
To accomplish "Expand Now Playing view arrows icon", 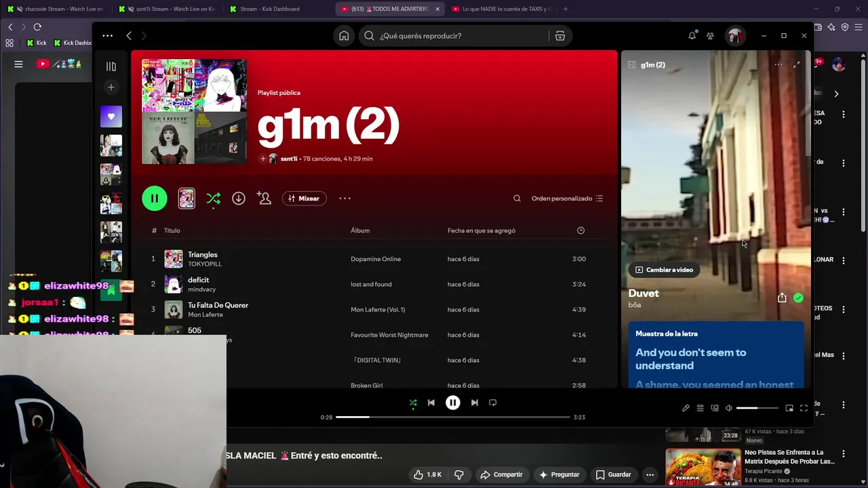I will [797, 65].
